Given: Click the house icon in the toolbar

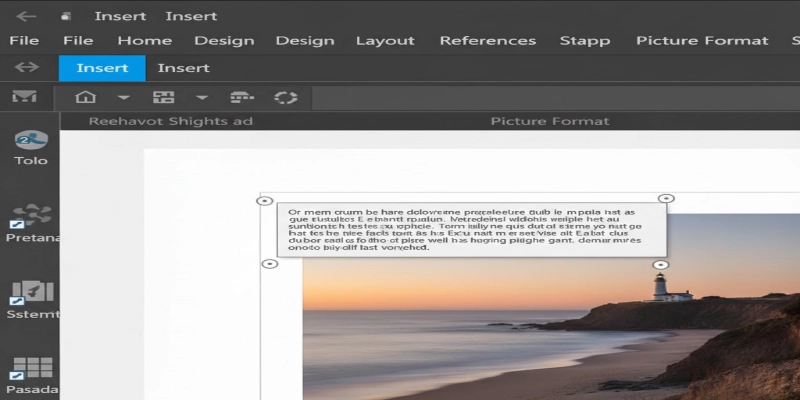Looking at the screenshot, I should click(x=86, y=97).
